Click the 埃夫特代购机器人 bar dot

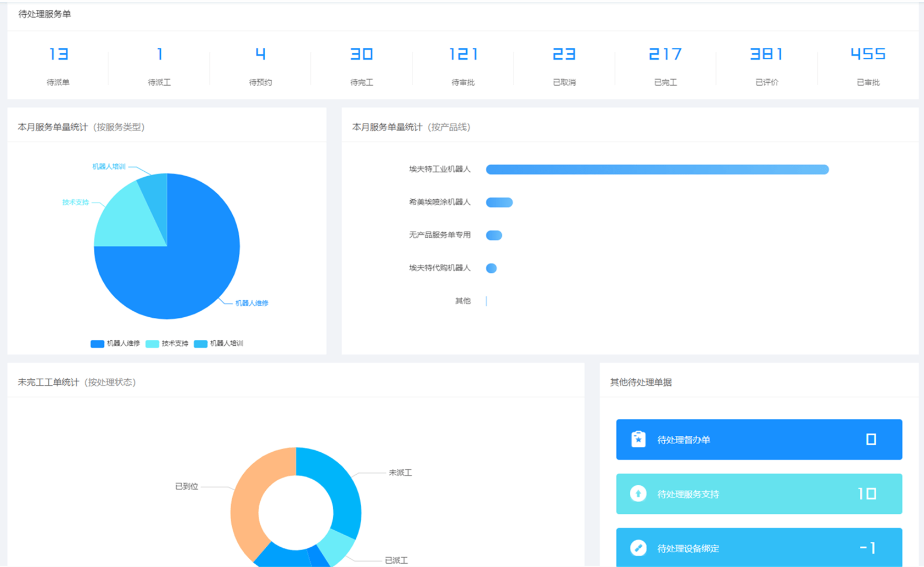491,268
